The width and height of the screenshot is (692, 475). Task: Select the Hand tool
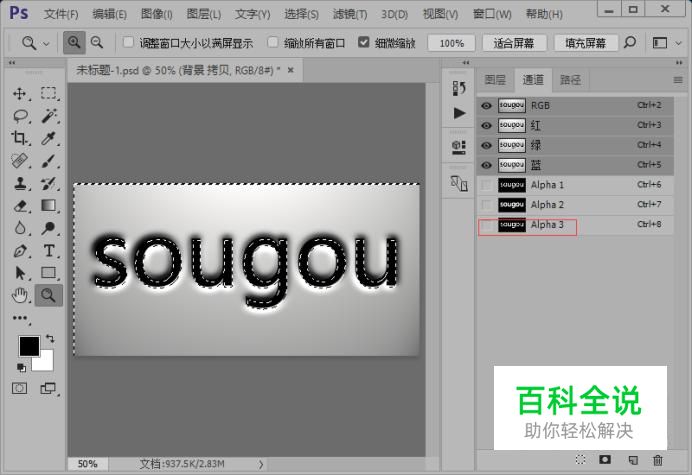coord(19,295)
